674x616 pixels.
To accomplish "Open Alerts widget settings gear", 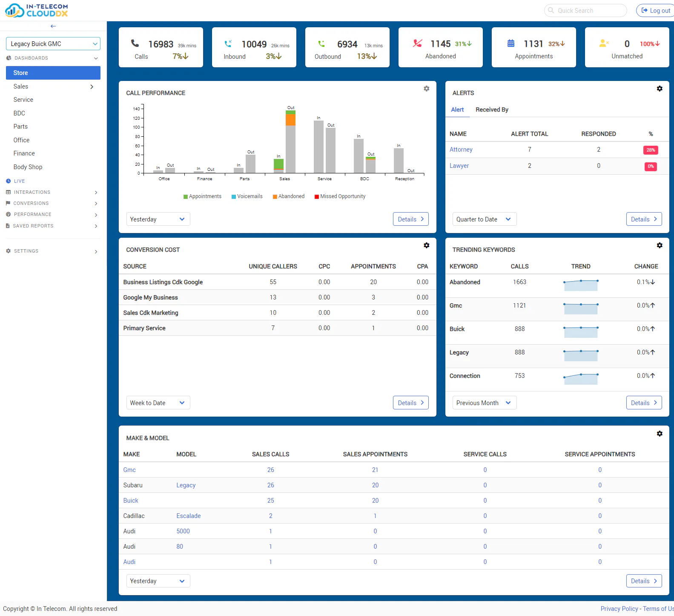I will click(660, 89).
